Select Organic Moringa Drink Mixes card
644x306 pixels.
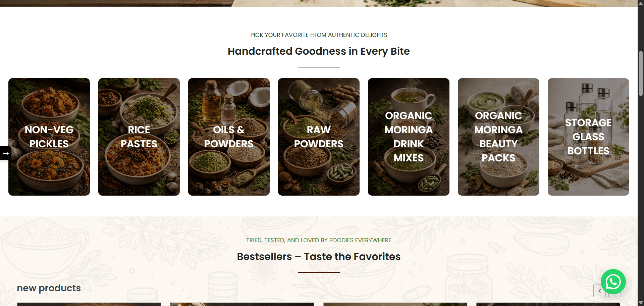click(409, 137)
